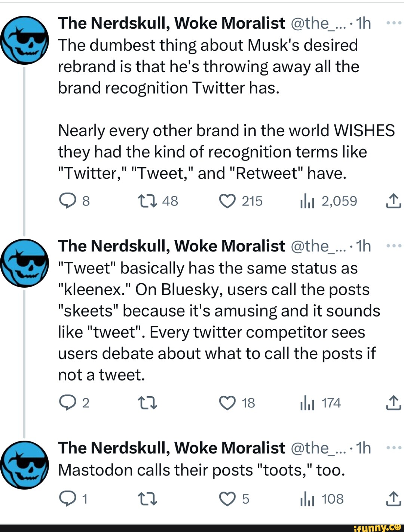Open the author name on the first tweet
This screenshot has width=404, height=532.
[x=171, y=23]
